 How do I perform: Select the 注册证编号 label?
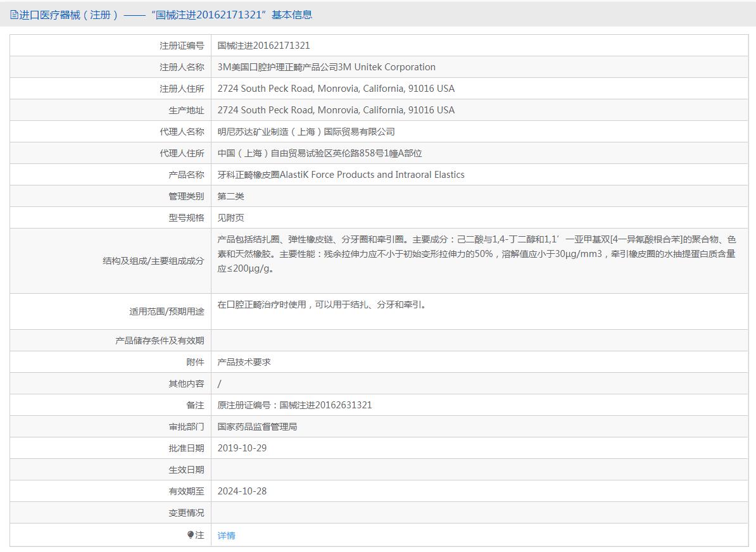point(182,46)
